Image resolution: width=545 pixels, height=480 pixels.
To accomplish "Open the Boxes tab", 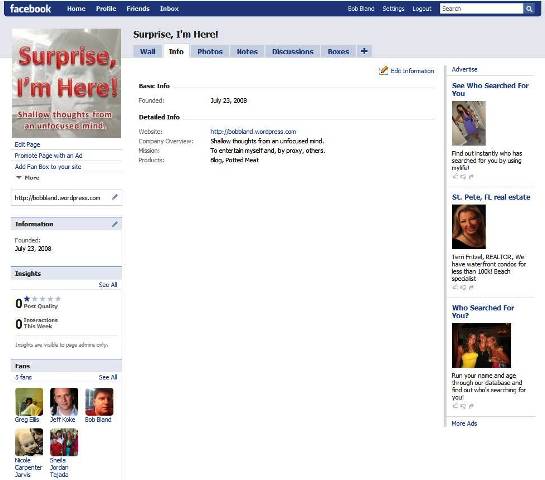I will click(338, 51).
